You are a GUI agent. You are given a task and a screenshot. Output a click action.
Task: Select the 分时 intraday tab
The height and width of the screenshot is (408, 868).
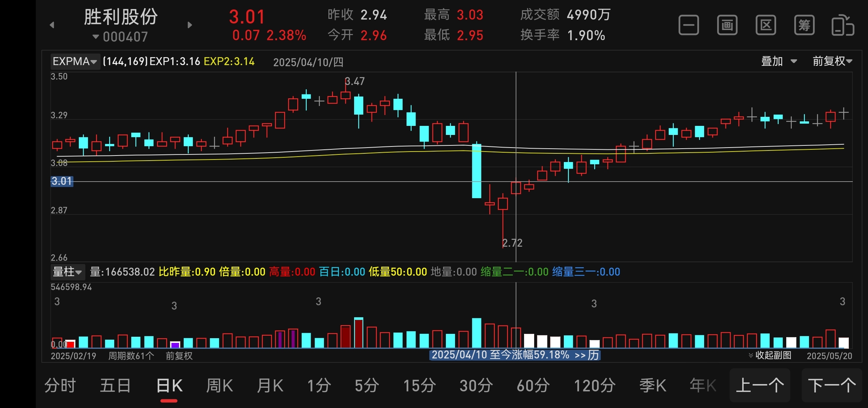coord(60,386)
